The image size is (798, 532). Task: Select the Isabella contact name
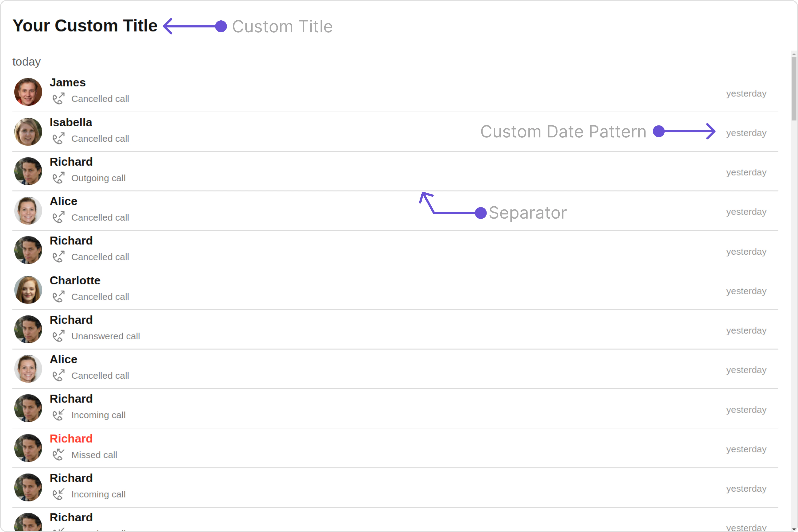70,122
